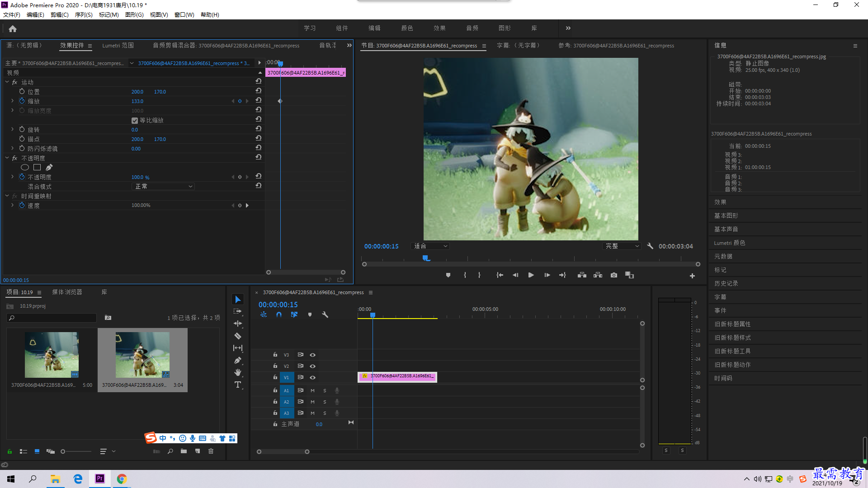Step back one frame in program monitor
The width and height of the screenshot is (868, 488).
(515, 275)
